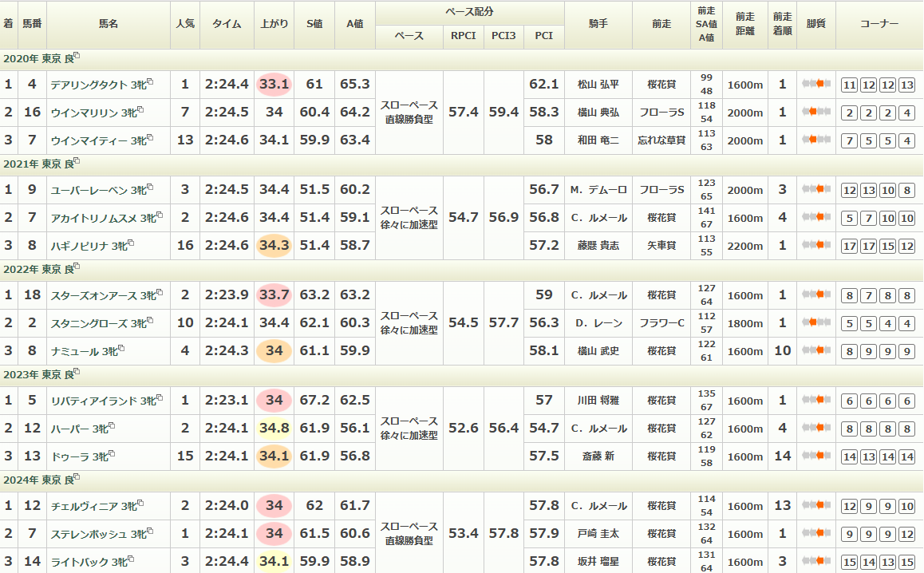
Task: Open the horse link スタニングローズ 3牝
Action: click(x=95, y=323)
